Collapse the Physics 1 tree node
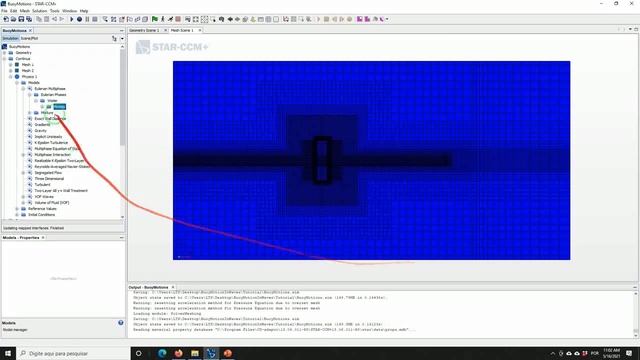This screenshot has height=360, width=640. (x=11, y=77)
